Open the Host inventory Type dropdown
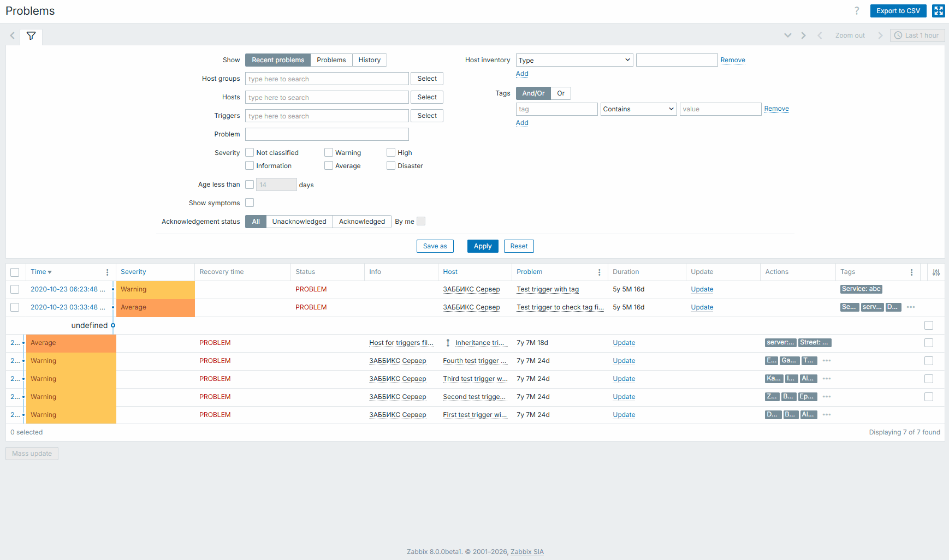Viewport: 949px width, 560px height. tap(574, 60)
